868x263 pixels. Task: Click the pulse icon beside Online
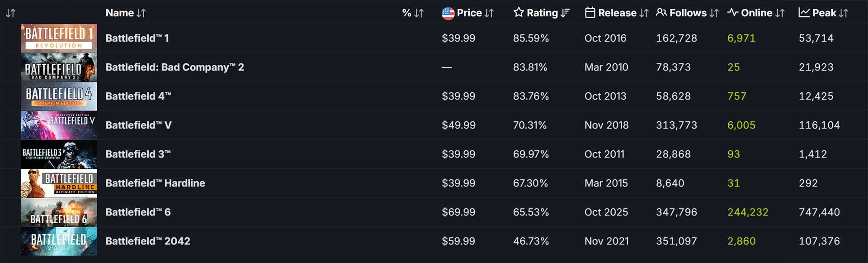tap(733, 13)
